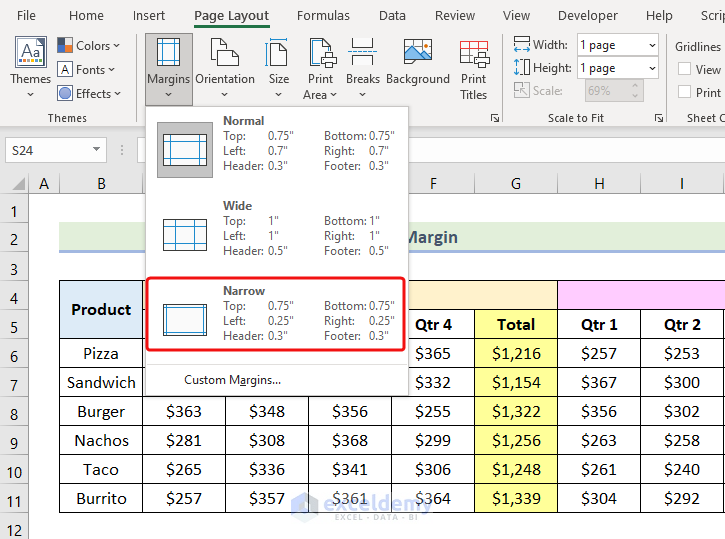Screen dimensions: 725x539
Task: Open the File tab
Action: tap(26, 16)
